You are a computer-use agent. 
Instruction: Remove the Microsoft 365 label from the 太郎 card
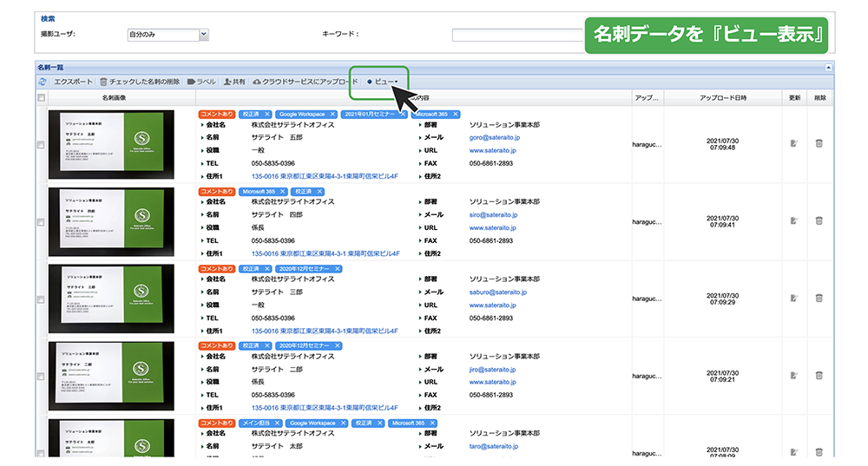[432, 423]
